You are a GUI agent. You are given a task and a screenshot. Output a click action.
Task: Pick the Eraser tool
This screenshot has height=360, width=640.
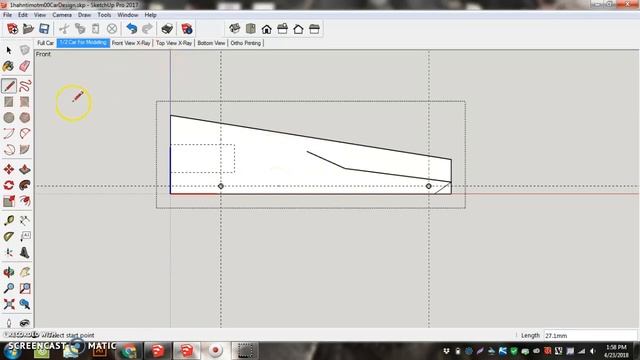24,66
